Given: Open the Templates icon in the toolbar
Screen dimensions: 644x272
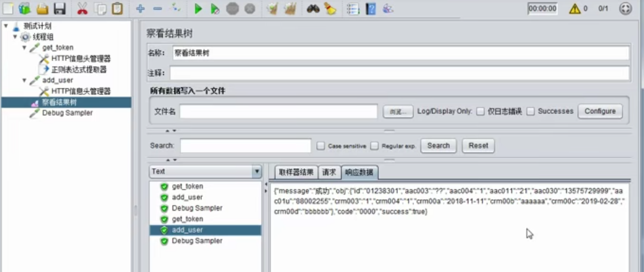Looking at the screenshot, I should pos(24,8).
